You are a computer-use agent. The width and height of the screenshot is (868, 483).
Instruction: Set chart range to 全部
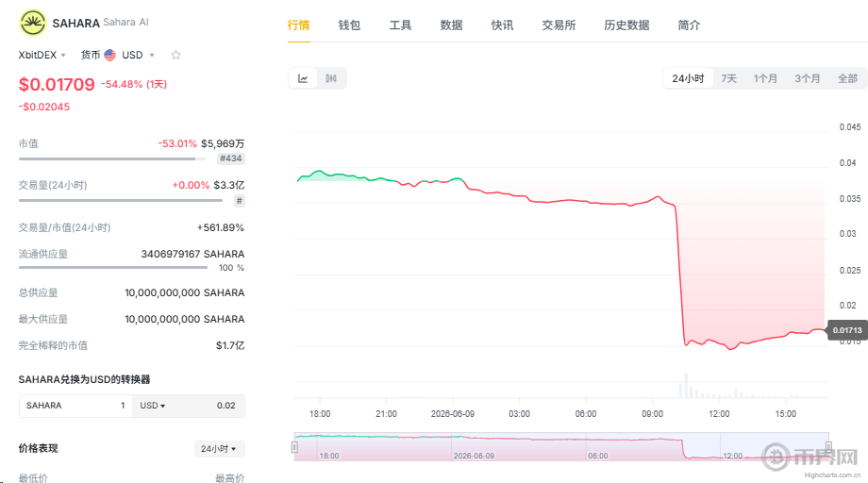coord(847,78)
